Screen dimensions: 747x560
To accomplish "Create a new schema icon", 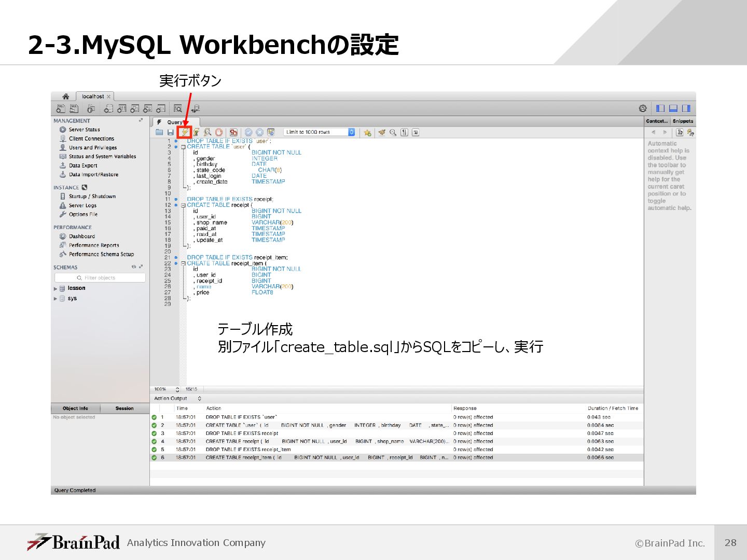I will tap(108, 108).
